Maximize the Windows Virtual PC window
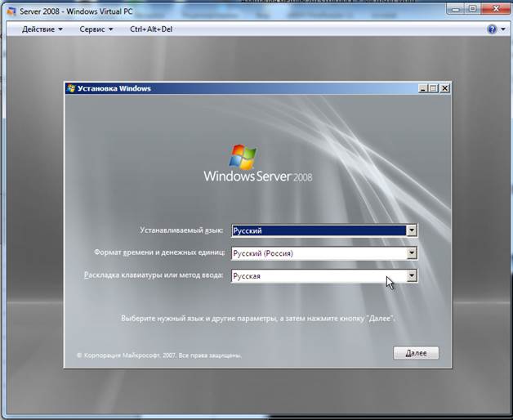Screen dimensions: 513x420 (473, 9)
